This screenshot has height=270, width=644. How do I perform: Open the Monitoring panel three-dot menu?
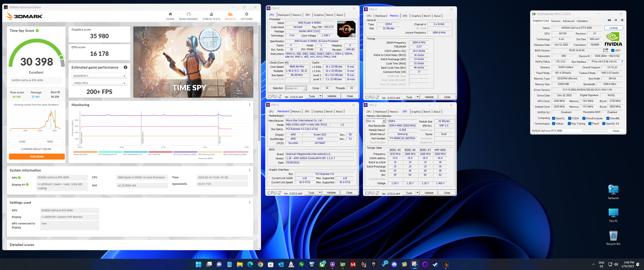[250, 105]
